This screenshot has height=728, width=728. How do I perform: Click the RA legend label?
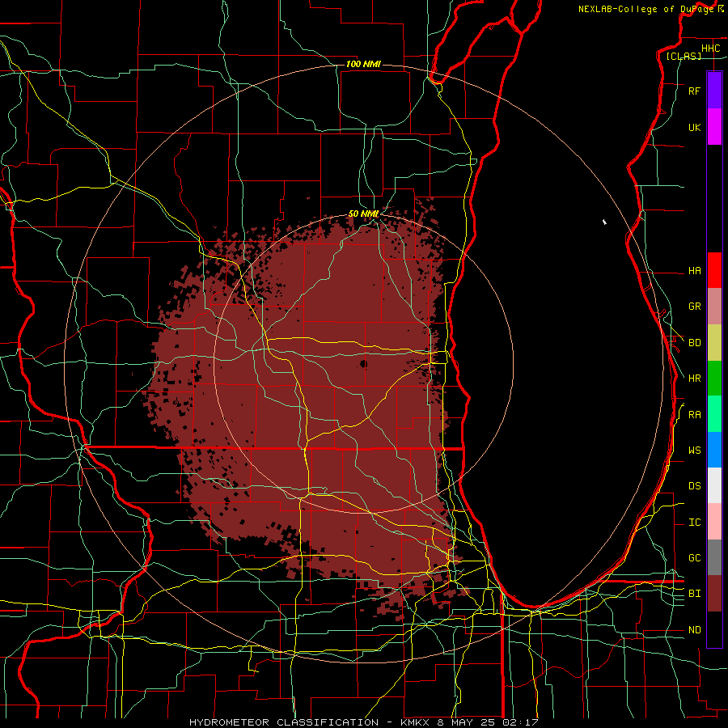click(x=694, y=415)
